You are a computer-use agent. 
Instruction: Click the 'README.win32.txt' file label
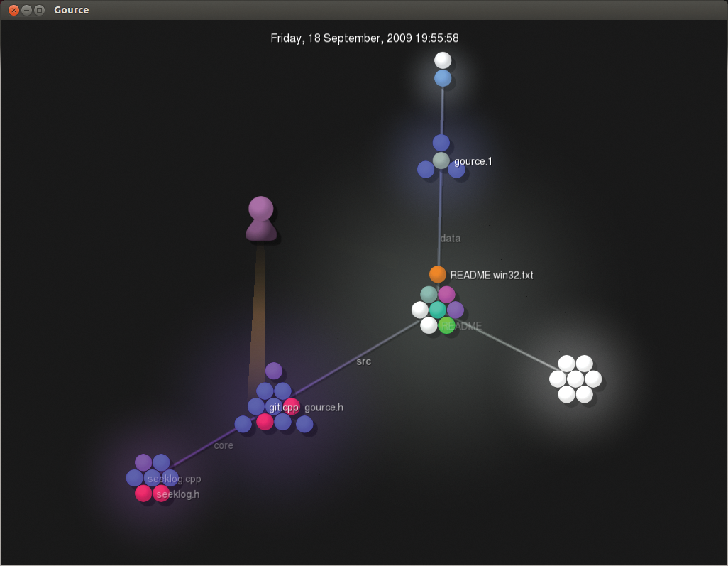coord(492,275)
